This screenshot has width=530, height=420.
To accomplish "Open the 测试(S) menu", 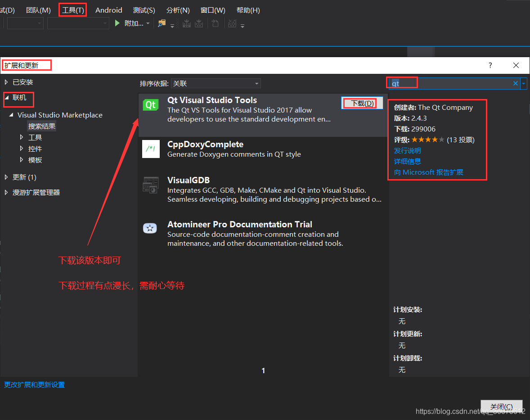I will [x=144, y=10].
